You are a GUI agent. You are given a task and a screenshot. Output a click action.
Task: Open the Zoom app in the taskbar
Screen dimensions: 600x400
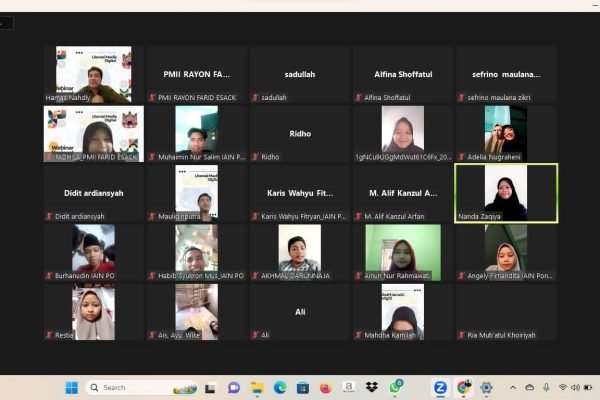[440, 387]
